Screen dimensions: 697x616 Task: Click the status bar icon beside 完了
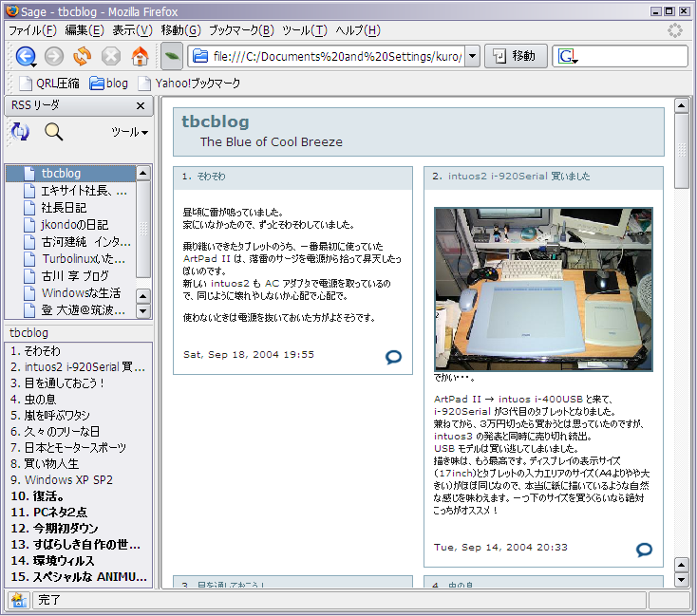[x=18, y=600]
